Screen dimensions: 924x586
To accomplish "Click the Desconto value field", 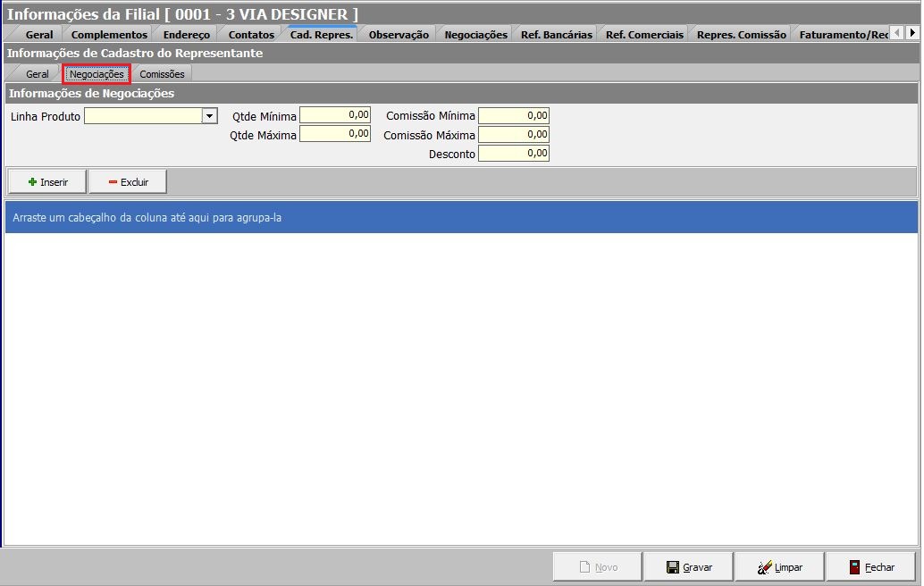I will click(x=514, y=154).
